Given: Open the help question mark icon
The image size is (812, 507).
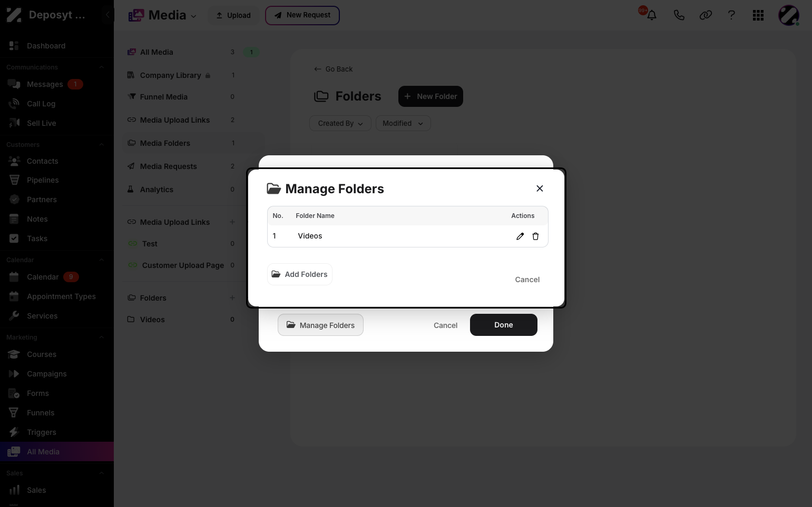Looking at the screenshot, I should 731,15.
